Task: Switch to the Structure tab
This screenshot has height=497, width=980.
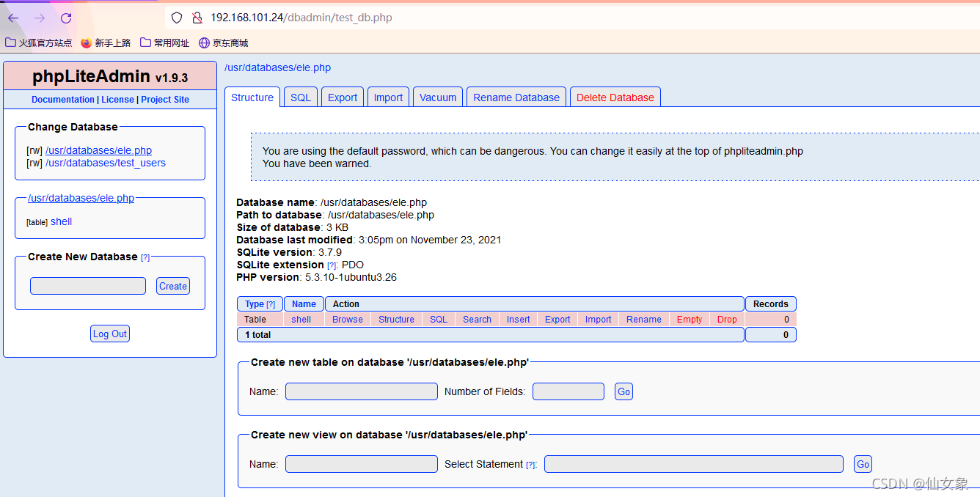Action: click(252, 97)
